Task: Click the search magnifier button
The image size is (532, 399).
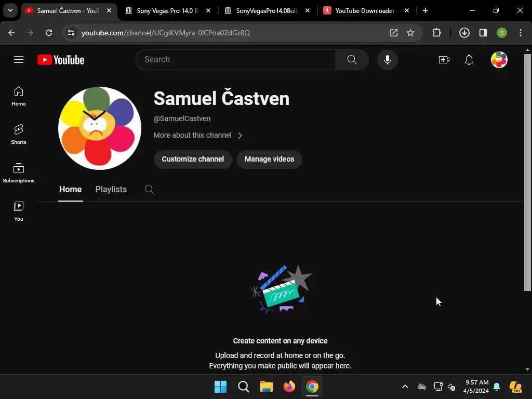Action: 352,60
